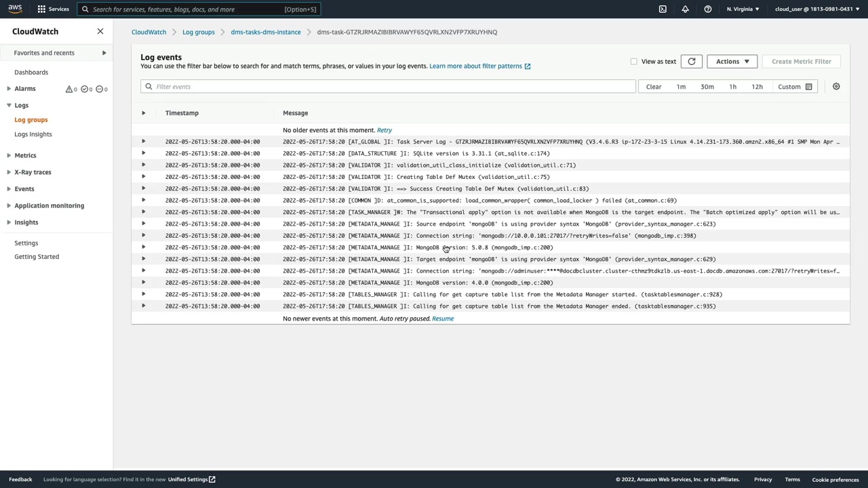Image resolution: width=868 pixels, height=488 pixels.
Task: Open Logs Insights in the sidebar
Action: 33,134
